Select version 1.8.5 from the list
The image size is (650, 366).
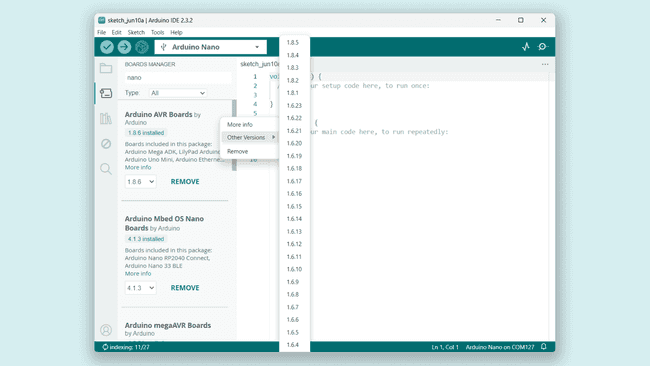click(293, 42)
